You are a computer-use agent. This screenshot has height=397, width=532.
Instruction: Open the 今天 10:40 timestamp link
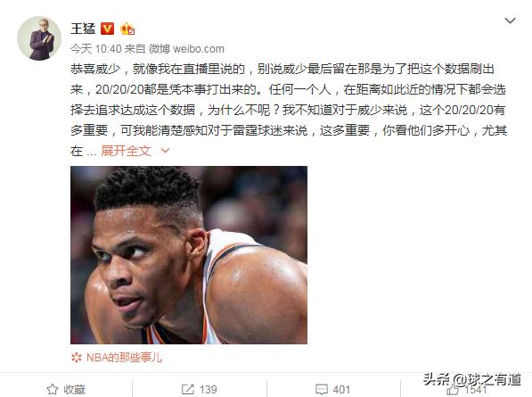[96, 49]
